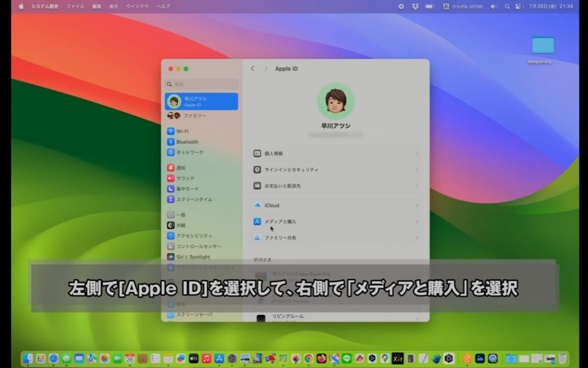
Task: Open the 個人情報 row
Action: tap(336, 154)
